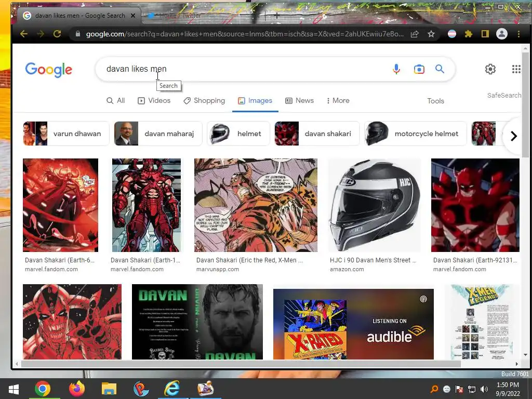This screenshot has width=532, height=399.
Task: Select the varun dhawan suggestion chip
Action: pyautogui.click(x=66, y=134)
